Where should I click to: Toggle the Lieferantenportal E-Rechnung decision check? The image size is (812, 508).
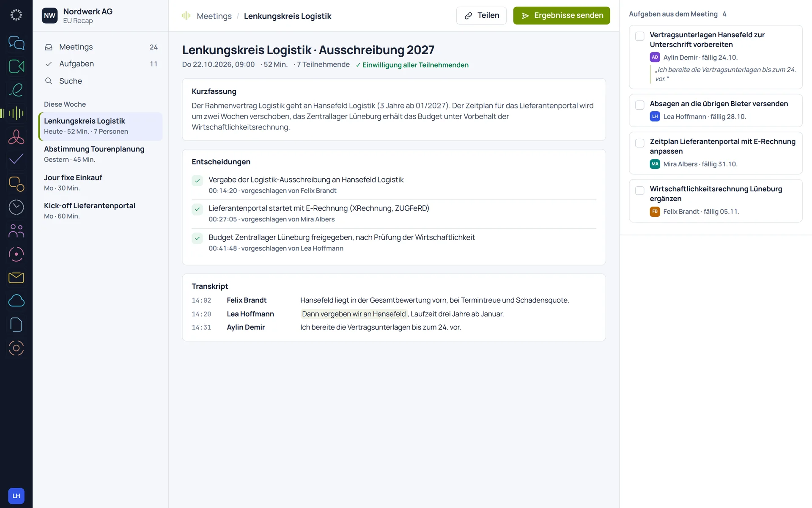pos(197,210)
